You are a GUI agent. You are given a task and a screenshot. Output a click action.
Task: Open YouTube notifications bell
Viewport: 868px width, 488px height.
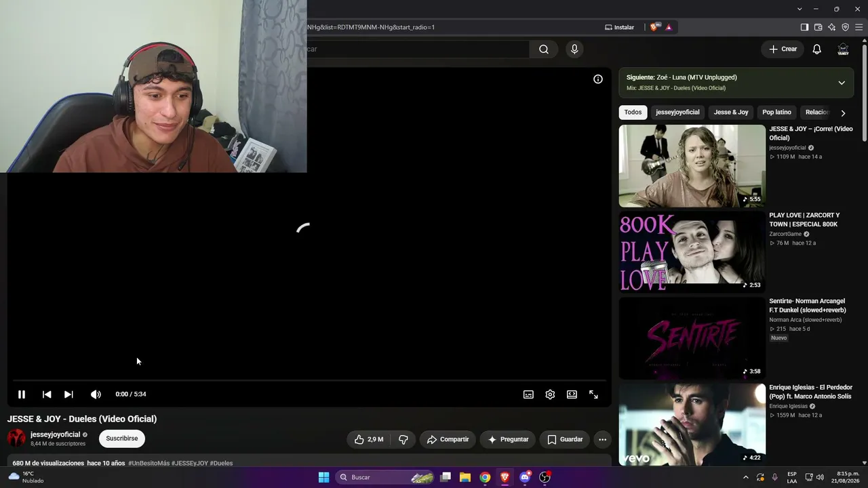pos(817,49)
